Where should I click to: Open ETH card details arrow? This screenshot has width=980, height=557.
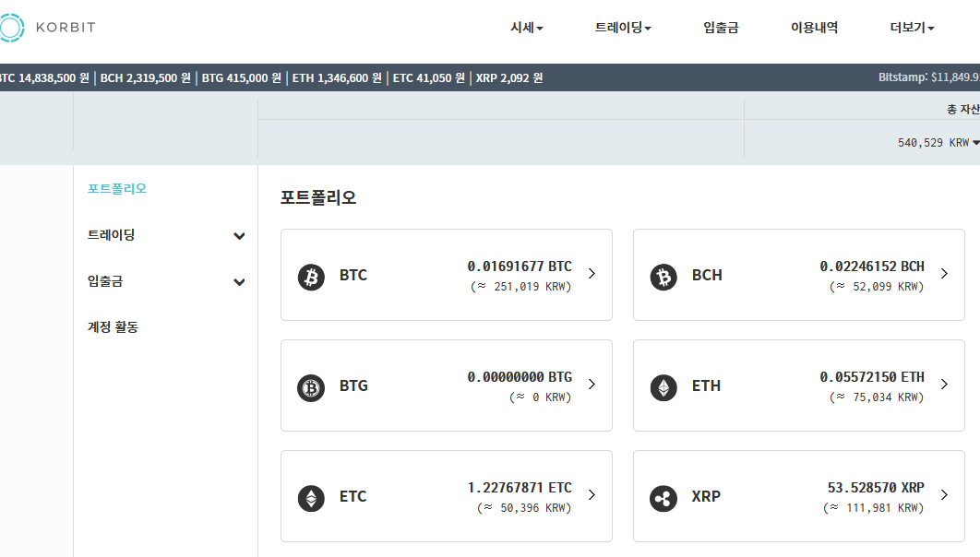point(944,384)
